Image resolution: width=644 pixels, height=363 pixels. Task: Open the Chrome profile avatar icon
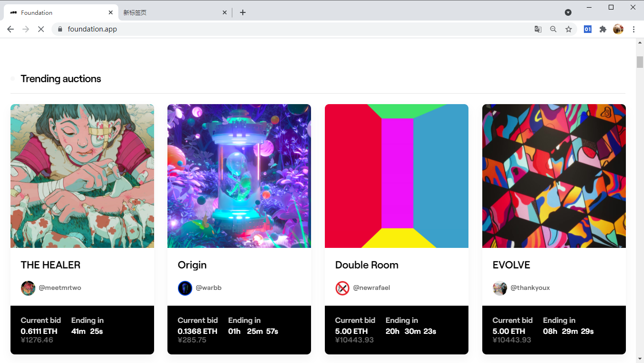tap(618, 29)
